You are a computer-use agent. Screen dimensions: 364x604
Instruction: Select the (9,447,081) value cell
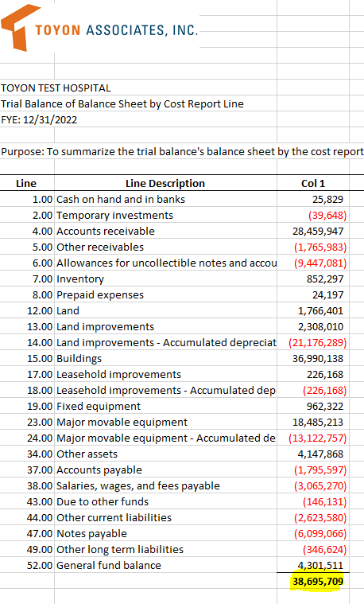tap(313, 263)
